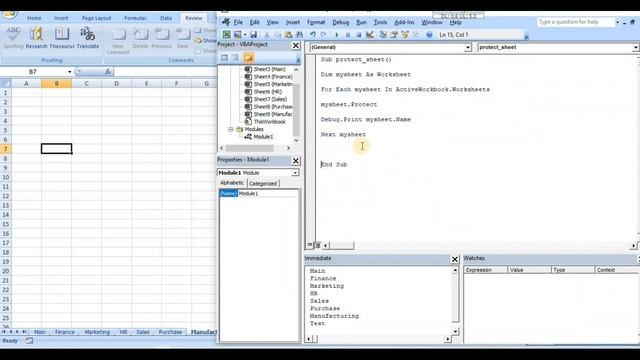Screen dimensions: 640x360
Task: Open Properties Window toolbar icon
Action: (x=394, y=35)
